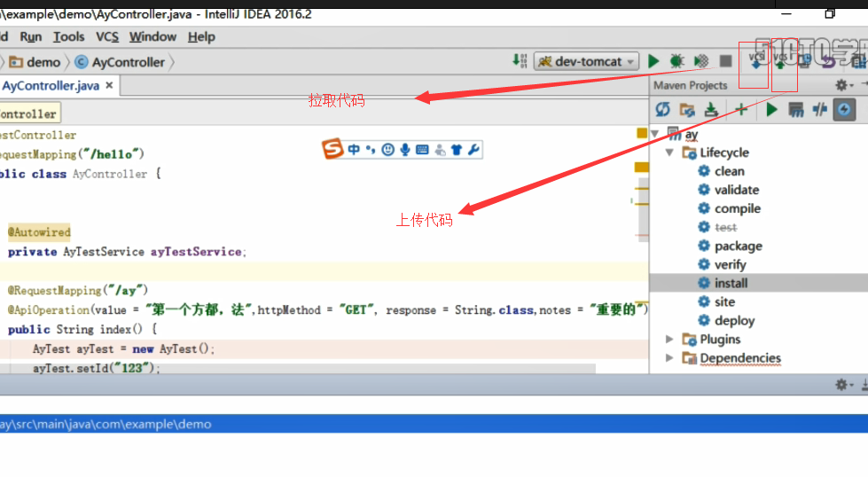Click AyController in the navigation bar

pyautogui.click(x=120, y=62)
